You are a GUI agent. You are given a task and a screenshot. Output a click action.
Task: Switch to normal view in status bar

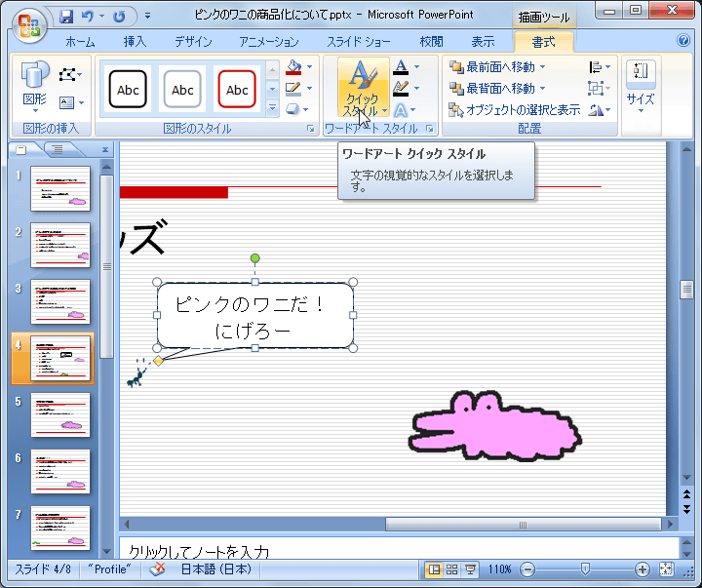coord(434,569)
